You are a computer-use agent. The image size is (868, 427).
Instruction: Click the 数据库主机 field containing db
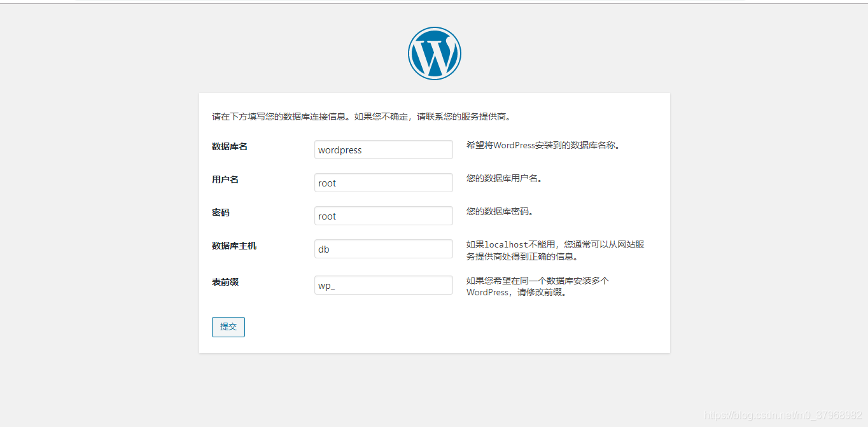coord(384,249)
